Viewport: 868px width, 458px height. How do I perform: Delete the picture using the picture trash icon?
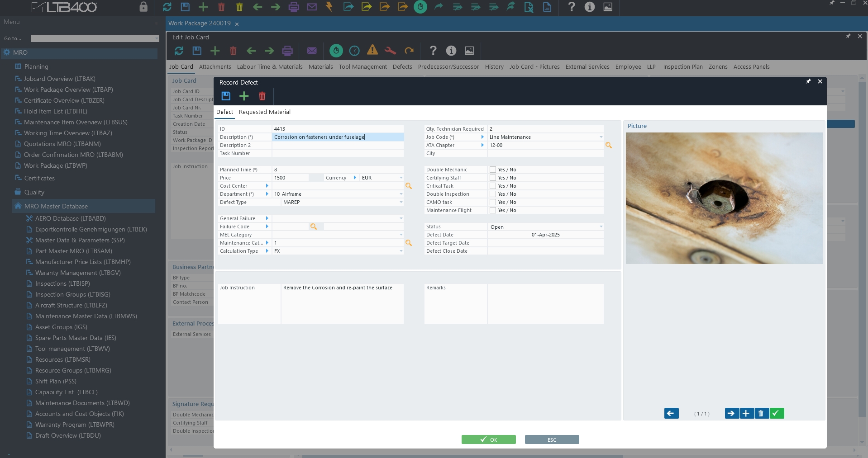[x=761, y=413]
